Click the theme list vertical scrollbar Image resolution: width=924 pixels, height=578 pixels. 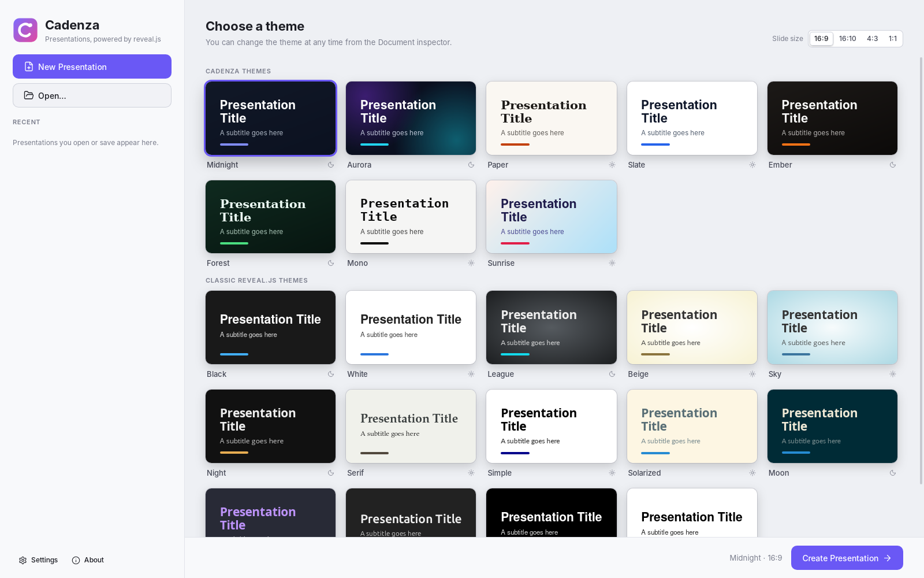(x=921, y=271)
